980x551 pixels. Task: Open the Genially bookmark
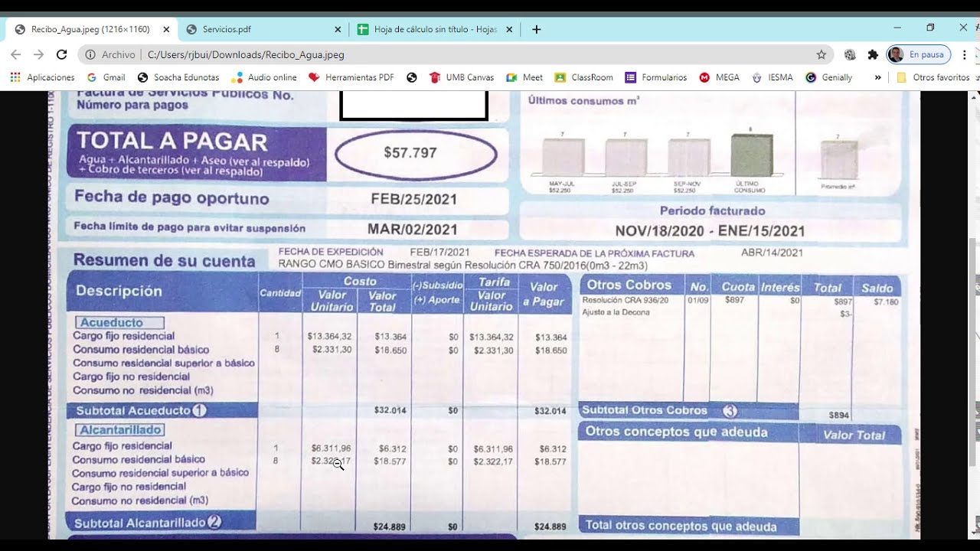pos(829,77)
